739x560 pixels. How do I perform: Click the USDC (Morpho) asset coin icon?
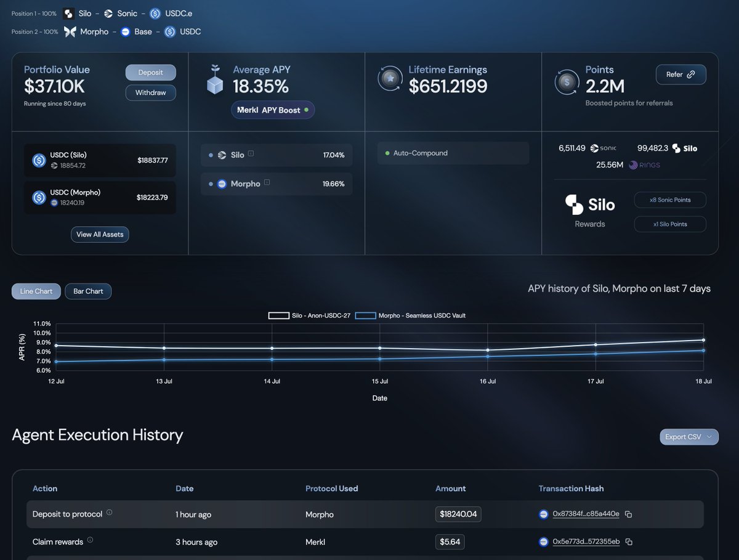coord(39,197)
